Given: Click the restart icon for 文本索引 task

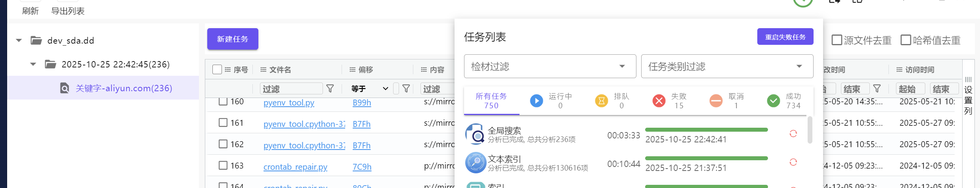Looking at the screenshot, I should pos(793,162).
